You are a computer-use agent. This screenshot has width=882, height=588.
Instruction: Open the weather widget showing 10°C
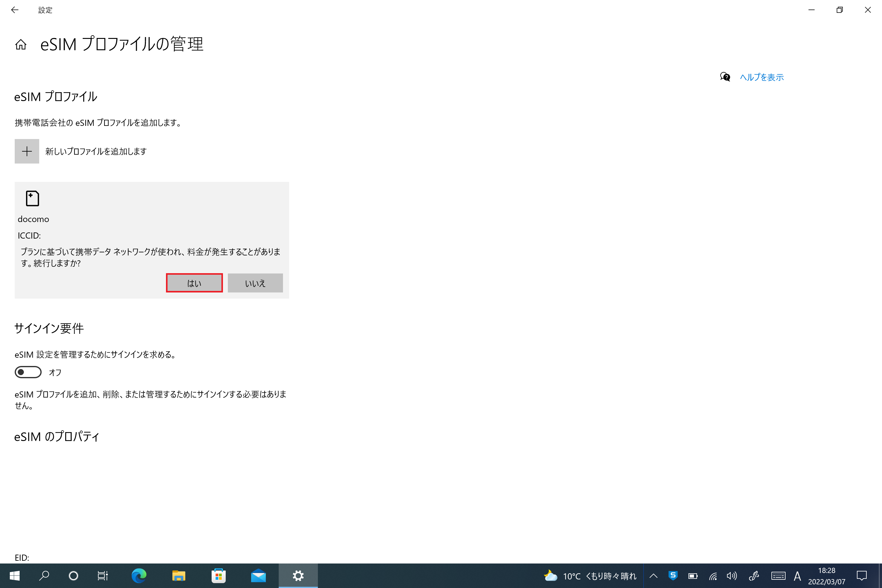pyautogui.click(x=590, y=576)
